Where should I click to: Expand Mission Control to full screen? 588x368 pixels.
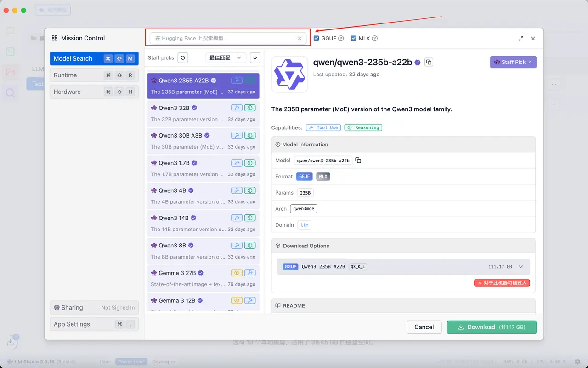(x=521, y=39)
